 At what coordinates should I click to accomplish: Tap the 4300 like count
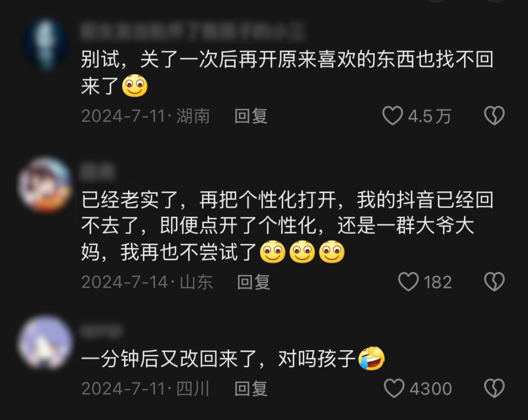(x=431, y=389)
